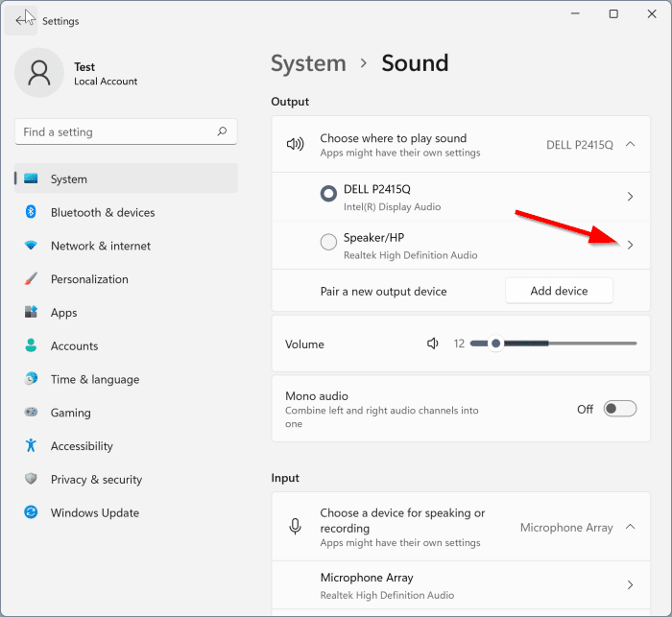This screenshot has width=672, height=617.
Task: Click Mono audio Off status label
Action: (x=585, y=409)
